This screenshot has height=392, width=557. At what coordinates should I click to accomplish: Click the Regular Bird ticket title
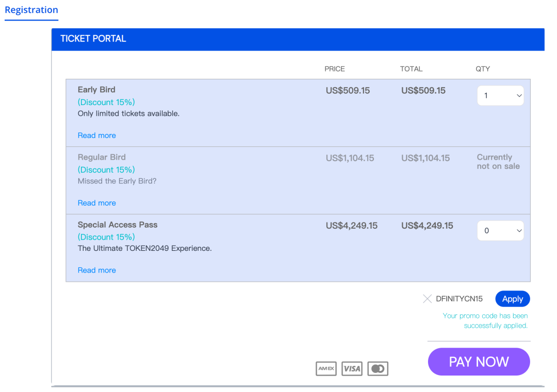click(x=102, y=157)
